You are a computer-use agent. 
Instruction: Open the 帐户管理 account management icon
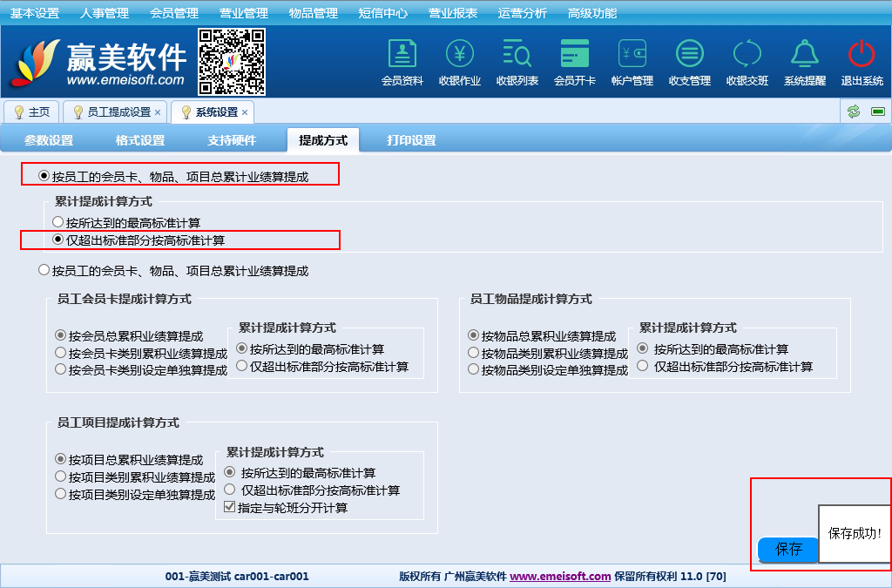(x=632, y=62)
